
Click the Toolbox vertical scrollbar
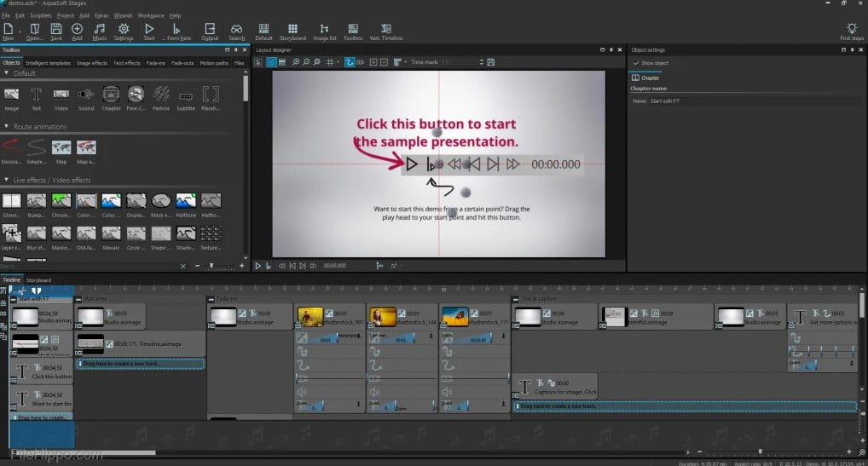[x=246, y=89]
